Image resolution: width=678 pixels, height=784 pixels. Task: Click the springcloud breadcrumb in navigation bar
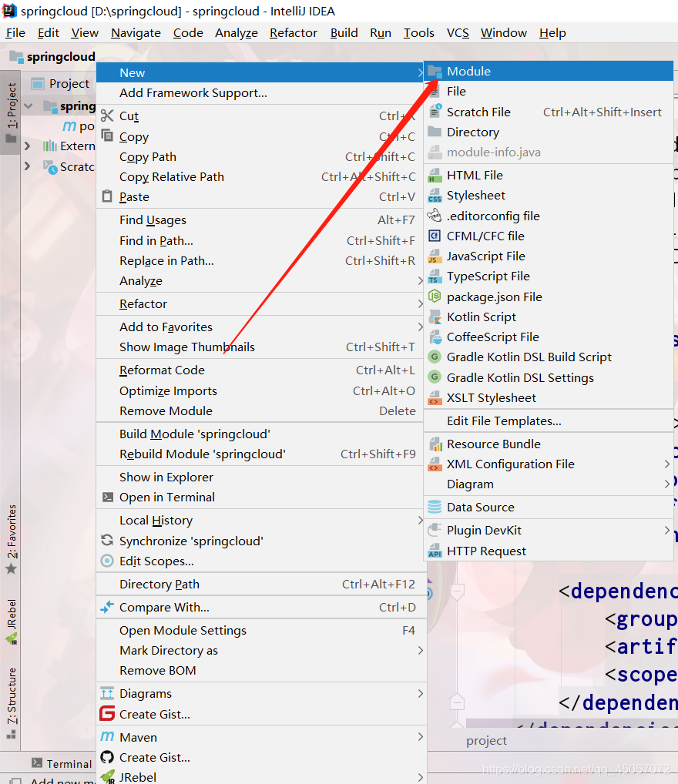coord(53,57)
